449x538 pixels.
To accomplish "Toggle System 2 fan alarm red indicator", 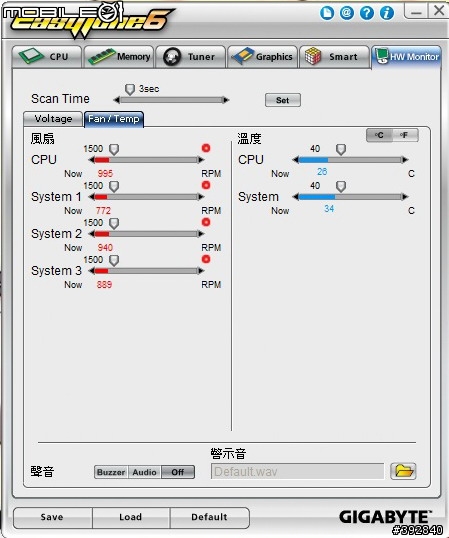I will coord(206,222).
